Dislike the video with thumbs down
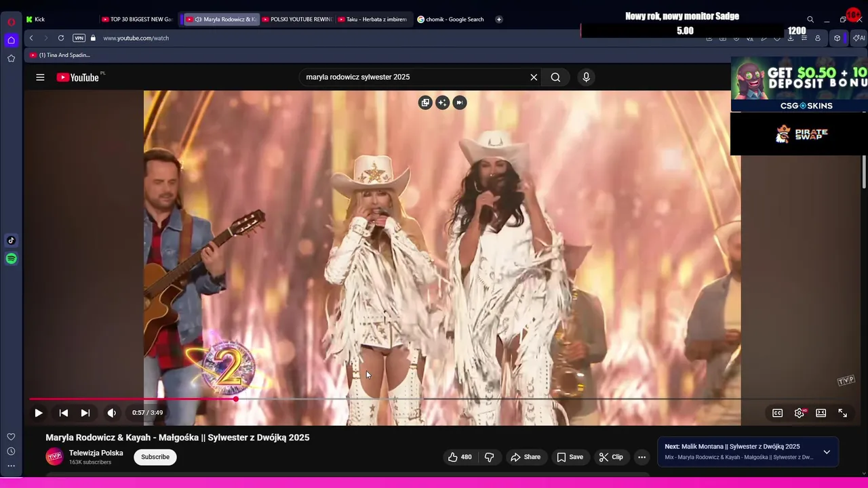 (489, 457)
